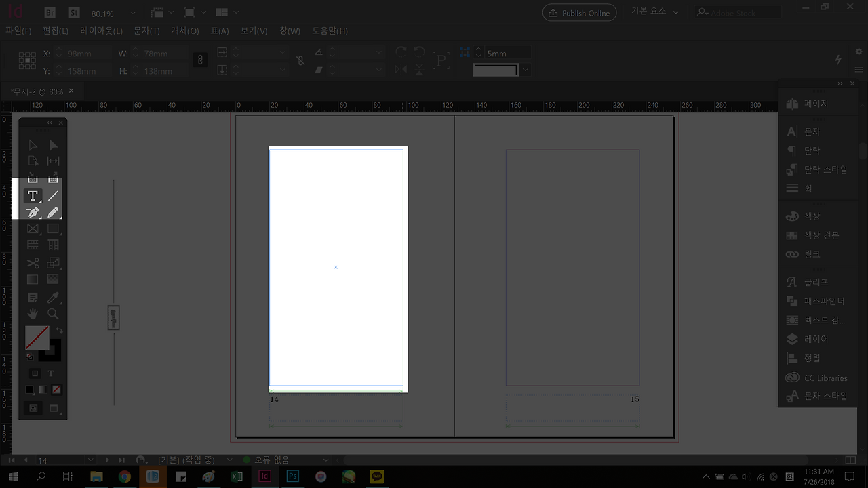868x488 pixels.
Task: Select the Type tool in the toolbar
Action: point(33,195)
